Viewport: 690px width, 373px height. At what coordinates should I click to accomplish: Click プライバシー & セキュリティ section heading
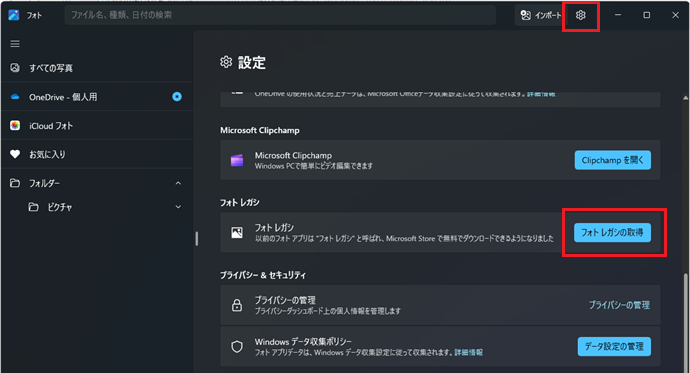pyautogui.click(x=263, y=275)
